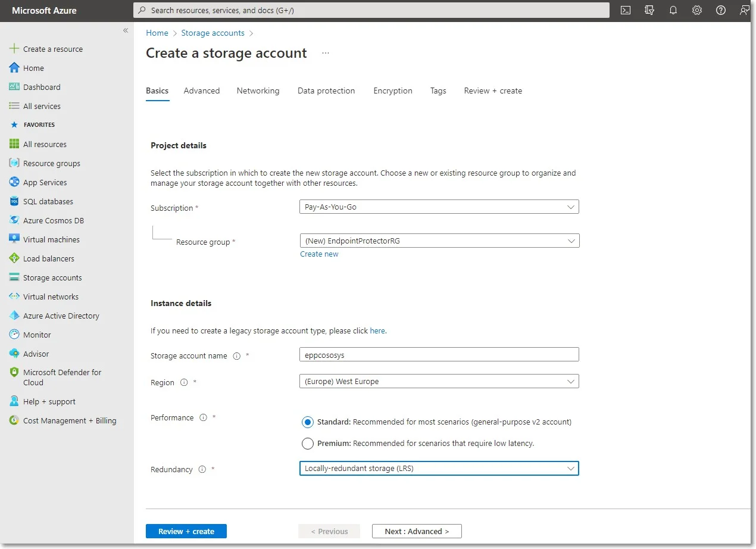Click the Storage accounts icon in sidebar
The image size is (756, 549).
(x=14, y=277)
